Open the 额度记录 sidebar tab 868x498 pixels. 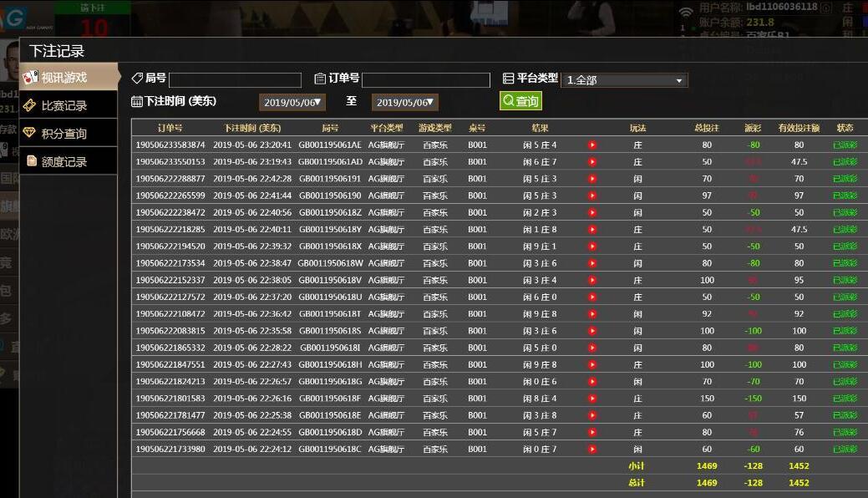(69, 162)
